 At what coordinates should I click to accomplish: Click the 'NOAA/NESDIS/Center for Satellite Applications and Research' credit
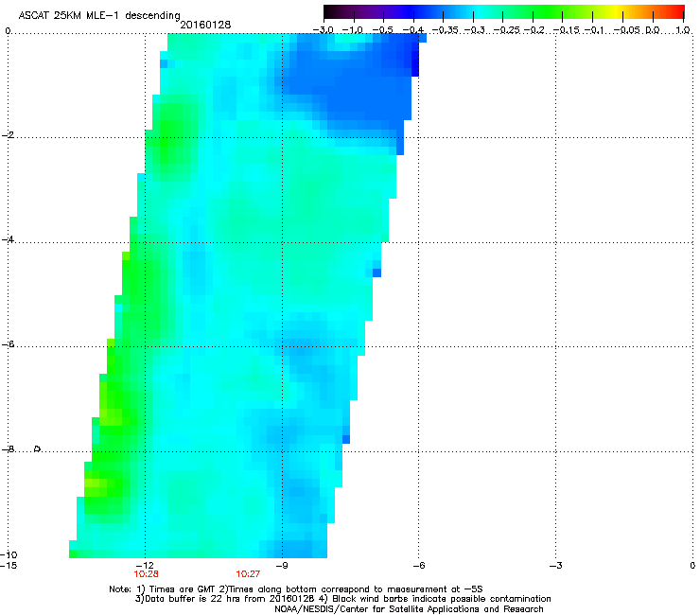pos(409,609)
